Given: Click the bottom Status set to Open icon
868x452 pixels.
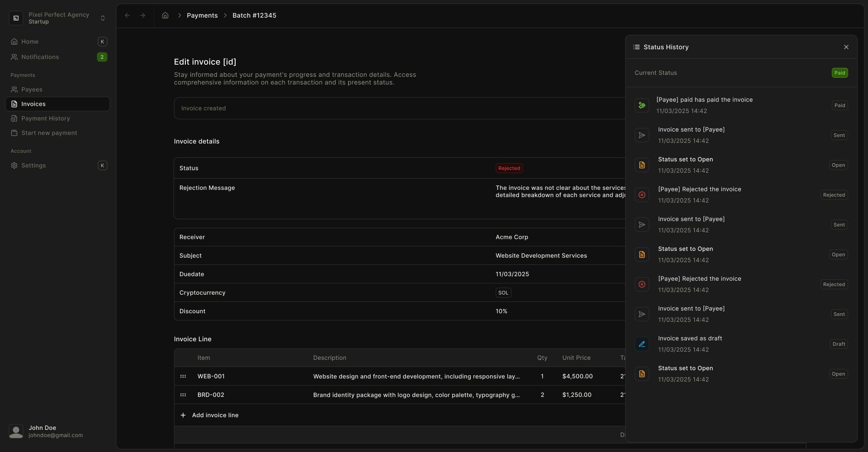Looking at the screenshot, I should coord(642,374).
